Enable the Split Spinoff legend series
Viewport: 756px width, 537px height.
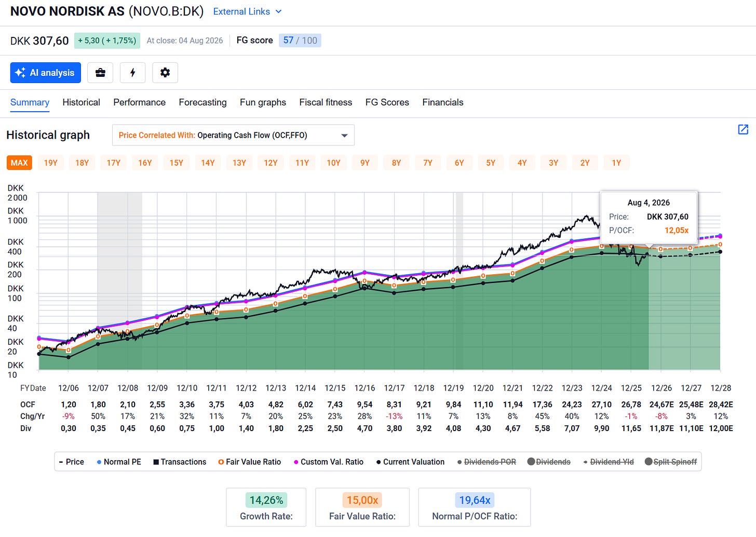tap(671, 462)
